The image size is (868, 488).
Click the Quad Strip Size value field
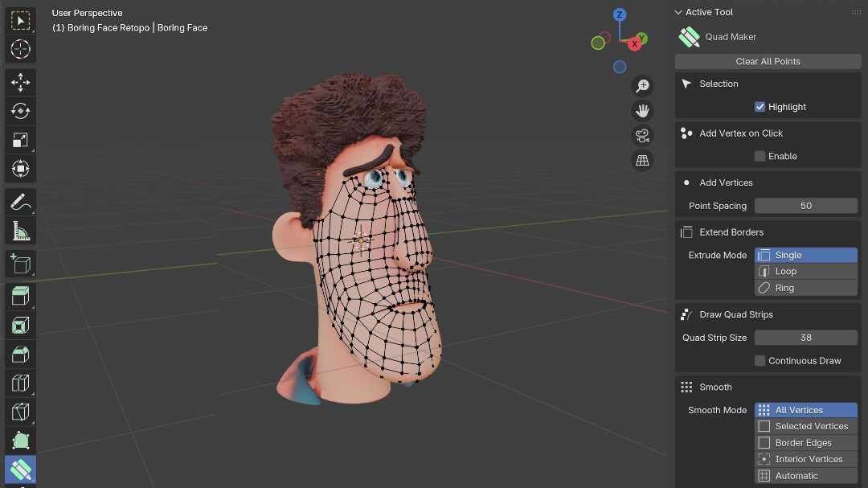tap(806, 338)
